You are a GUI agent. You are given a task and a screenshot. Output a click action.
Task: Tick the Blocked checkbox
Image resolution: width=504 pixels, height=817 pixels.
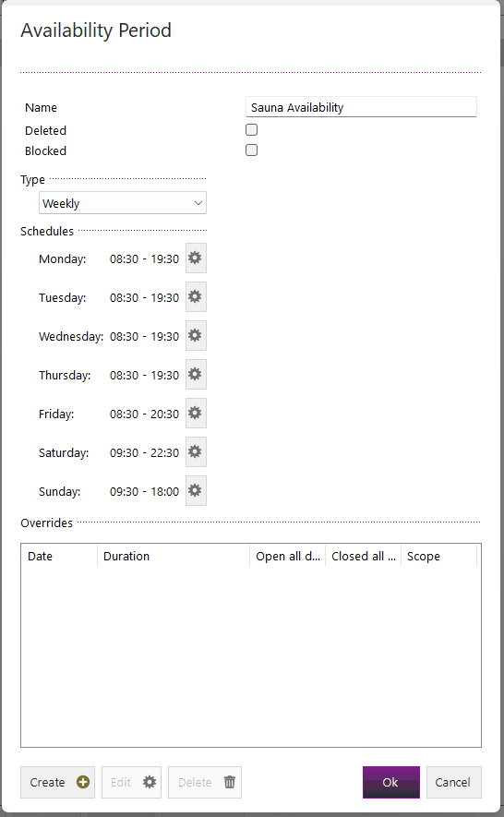point(251,150)
